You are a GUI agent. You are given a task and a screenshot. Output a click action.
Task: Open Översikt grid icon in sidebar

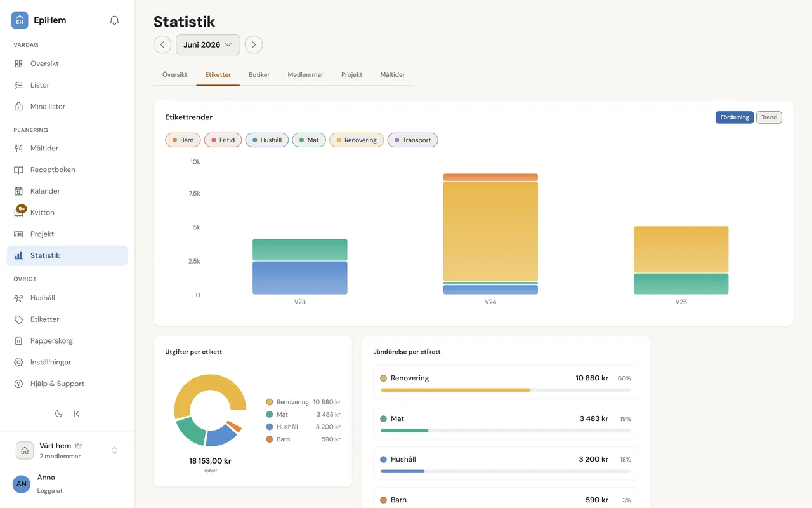(x=19, y=63)
